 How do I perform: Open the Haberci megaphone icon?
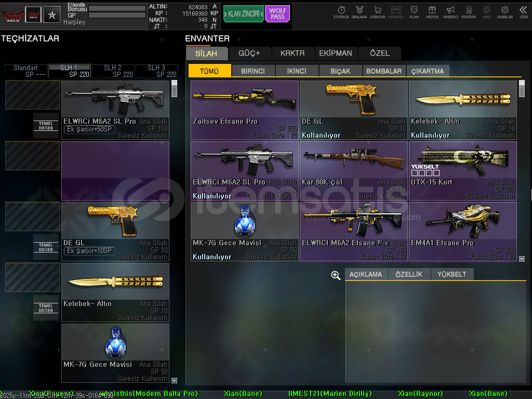(x=450, y=12)
